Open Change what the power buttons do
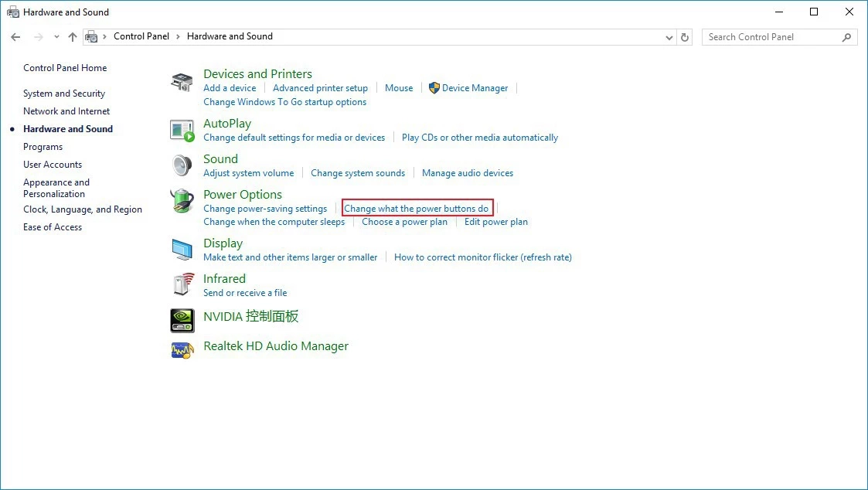Image resolution: width=868 pixels, height=490 pixels. click(416, 209)
